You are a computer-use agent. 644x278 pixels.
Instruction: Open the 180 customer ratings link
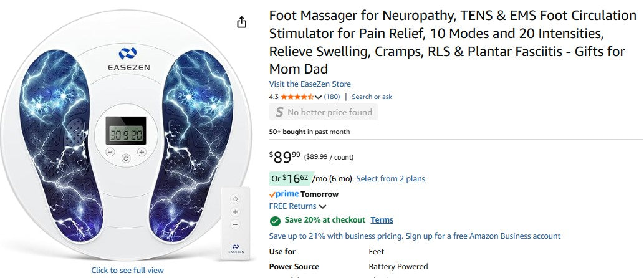click(332, 97)
